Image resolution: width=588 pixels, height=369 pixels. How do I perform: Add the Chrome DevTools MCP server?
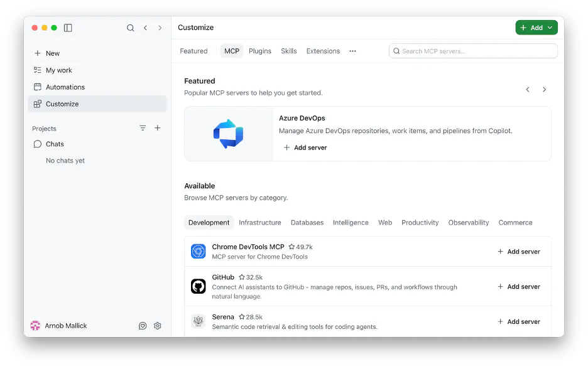[x=519, y=252]
